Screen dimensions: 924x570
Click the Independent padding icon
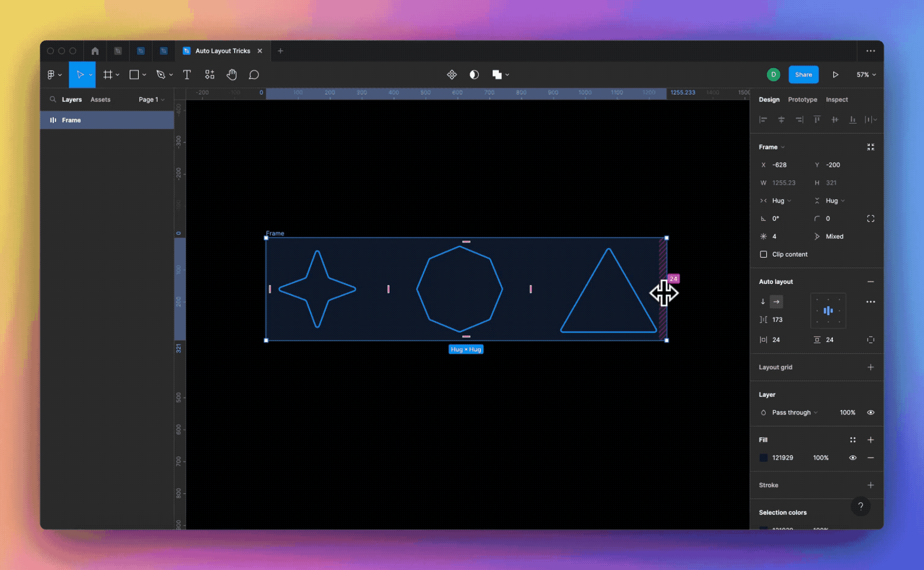point(871,340)
